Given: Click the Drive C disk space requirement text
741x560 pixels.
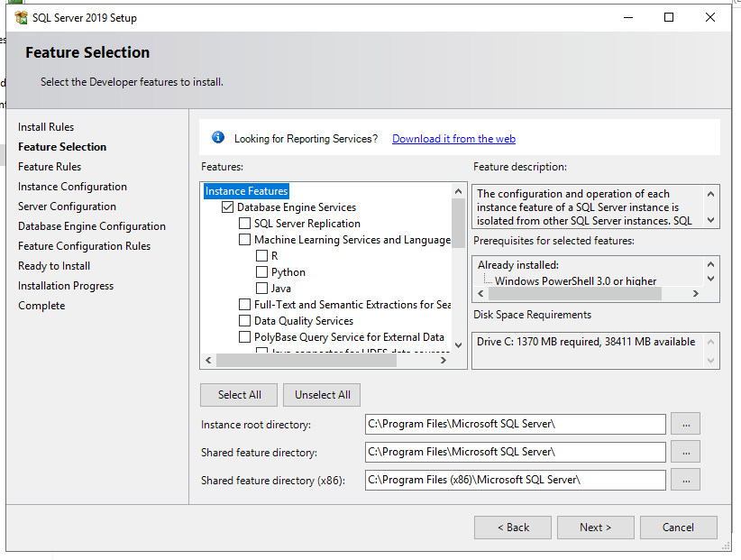Looking at the screenshot, I should tap(586, 342).
